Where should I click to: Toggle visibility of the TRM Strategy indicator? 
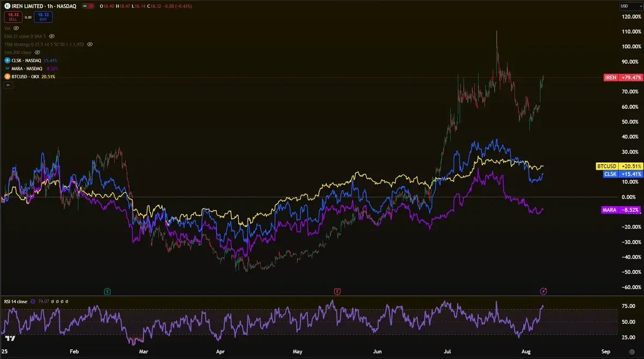click(90, 45)
